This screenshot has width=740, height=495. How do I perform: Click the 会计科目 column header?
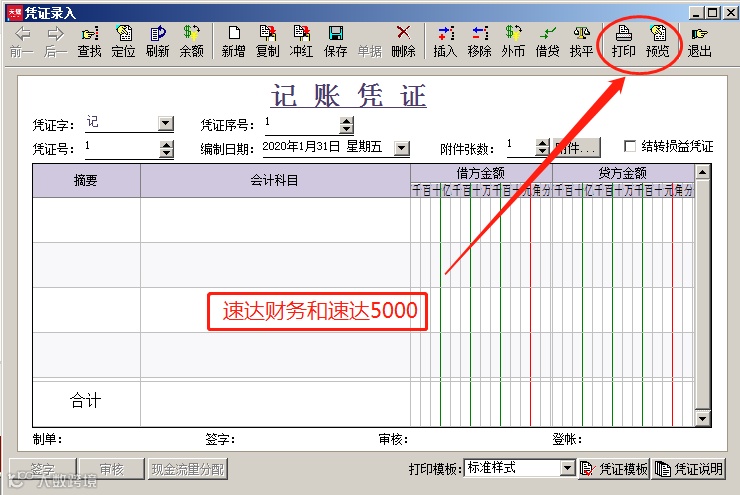tap(275, 180)
